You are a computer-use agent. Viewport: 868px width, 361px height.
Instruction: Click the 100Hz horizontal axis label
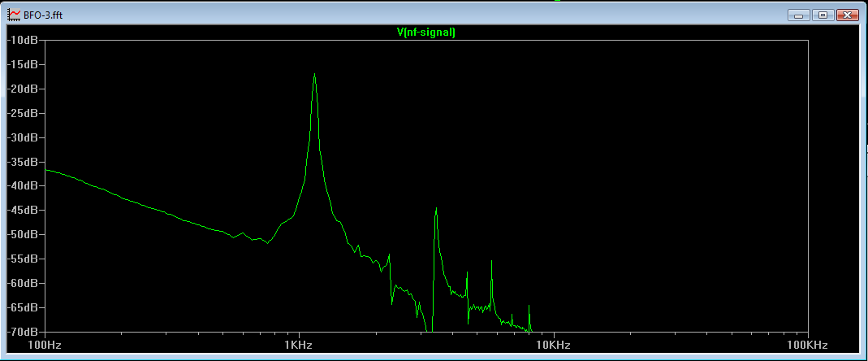[45, 345]
